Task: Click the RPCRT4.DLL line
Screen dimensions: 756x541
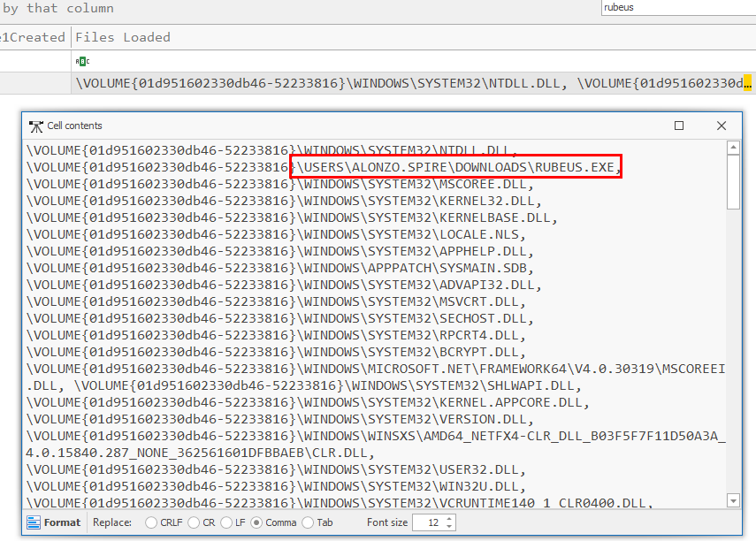Action: click(x=276, y=336)
